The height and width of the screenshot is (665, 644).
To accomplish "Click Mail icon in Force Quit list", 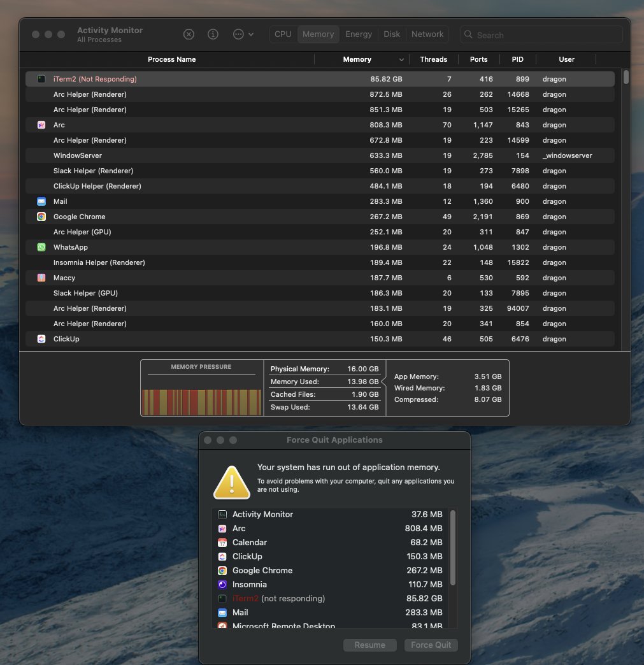I will (222, 612).
